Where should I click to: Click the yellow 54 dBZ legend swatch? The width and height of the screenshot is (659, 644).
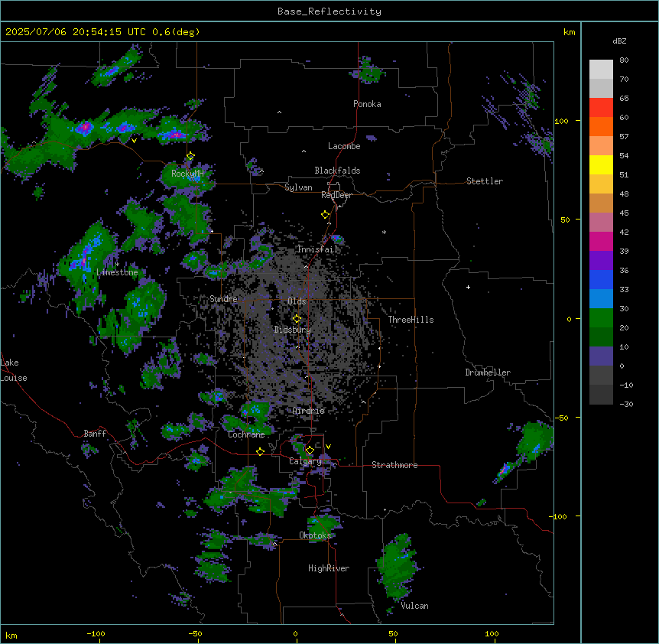601,164
